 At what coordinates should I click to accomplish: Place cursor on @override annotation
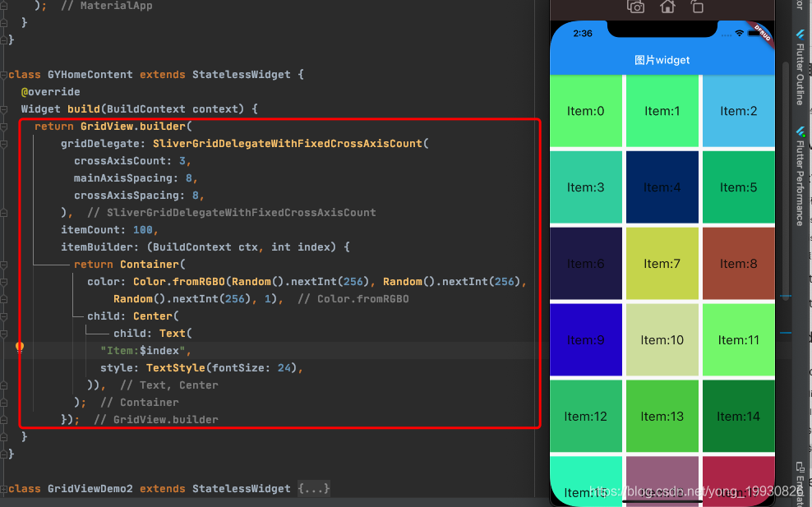51,92
